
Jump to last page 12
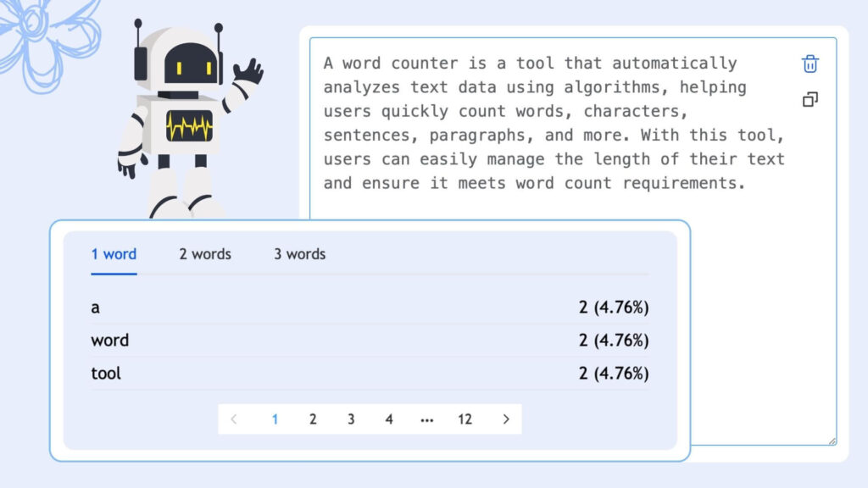point(465,419)
